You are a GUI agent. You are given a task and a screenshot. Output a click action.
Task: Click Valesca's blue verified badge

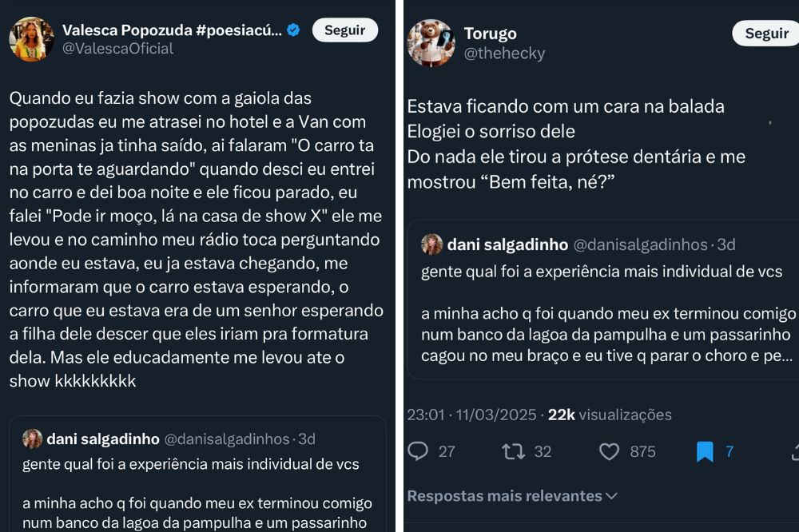click(293, 30)
